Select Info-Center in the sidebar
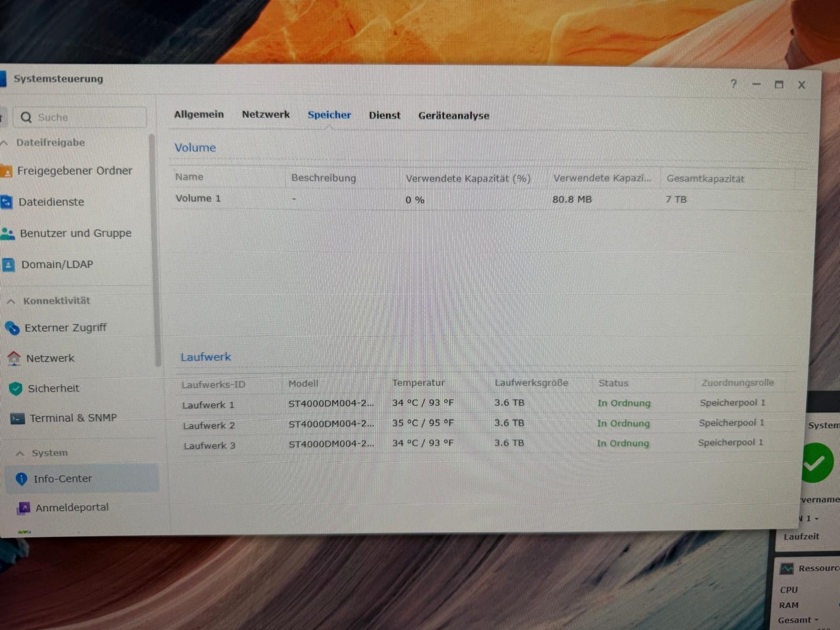The image size is (840, 630). [x=82, y=478]
